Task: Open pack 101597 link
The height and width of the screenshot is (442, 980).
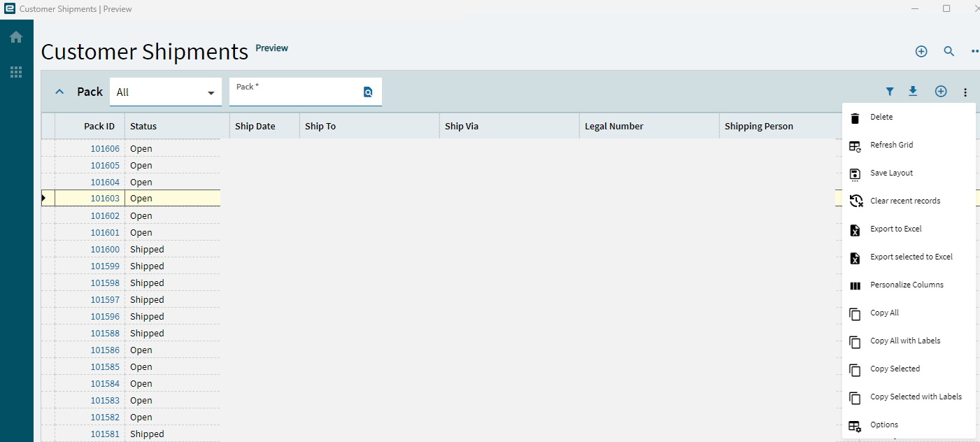Action: [105, 299]
